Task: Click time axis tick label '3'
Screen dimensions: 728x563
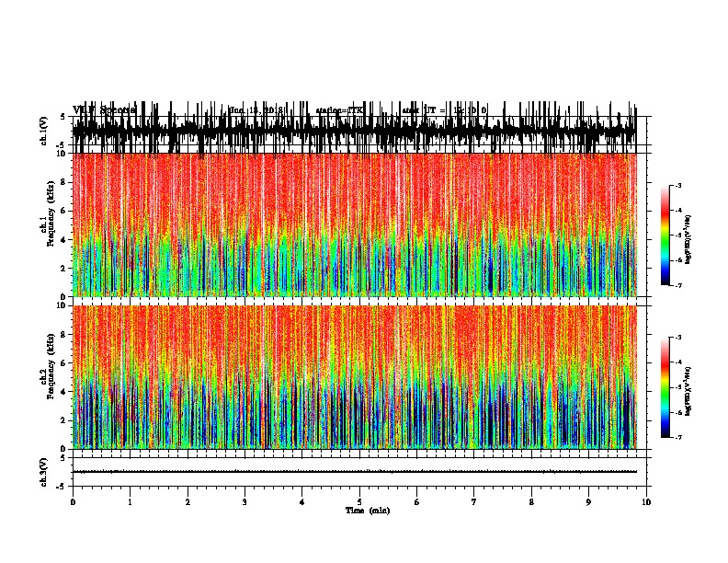Action: point(245,502)
